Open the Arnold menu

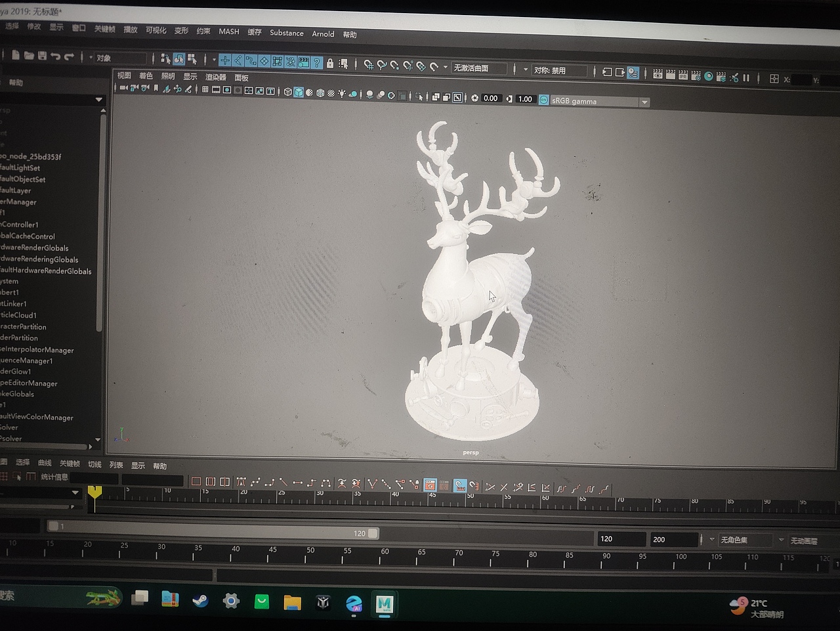323,33
